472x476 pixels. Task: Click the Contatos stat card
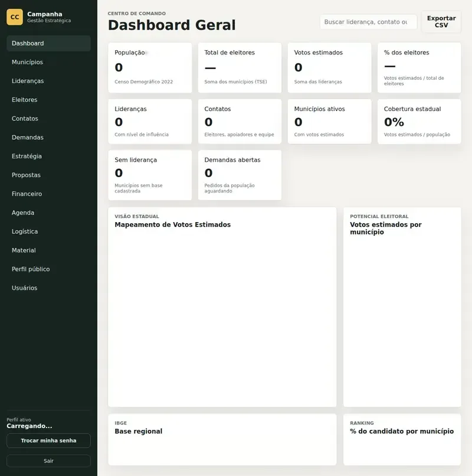pos(240,122)
